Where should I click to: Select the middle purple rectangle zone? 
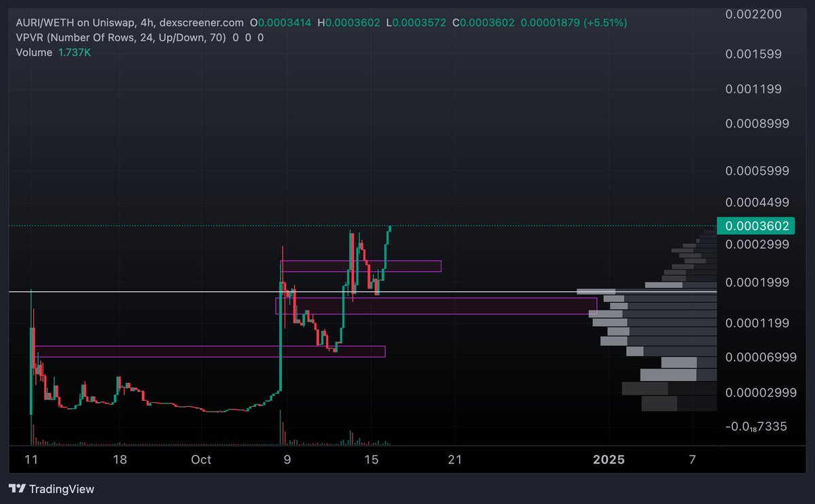[436, 306]
